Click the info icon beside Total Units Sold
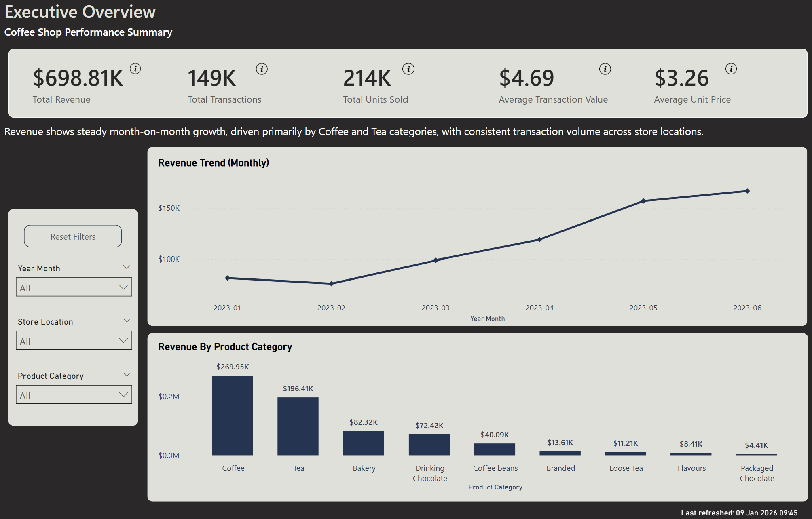The image size is (812, 519). click(408, 69)
